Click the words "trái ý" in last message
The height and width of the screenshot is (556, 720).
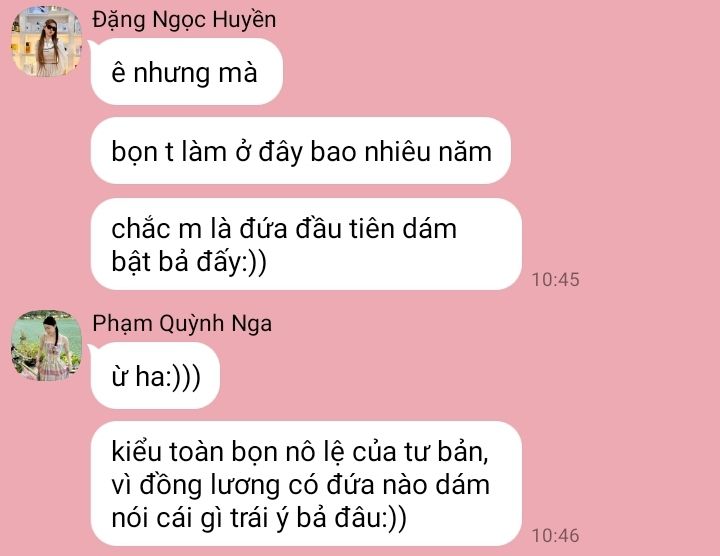coord(259,519)
